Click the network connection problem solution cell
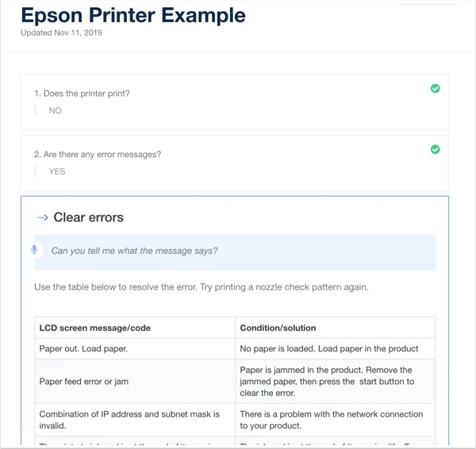The image size is (476, 449). (x=335, y=420)
